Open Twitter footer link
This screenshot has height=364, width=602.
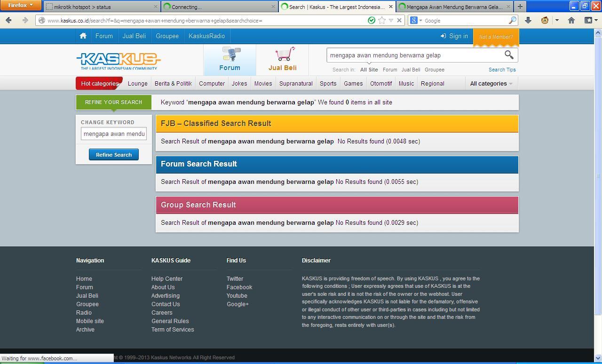click(235, 278)
